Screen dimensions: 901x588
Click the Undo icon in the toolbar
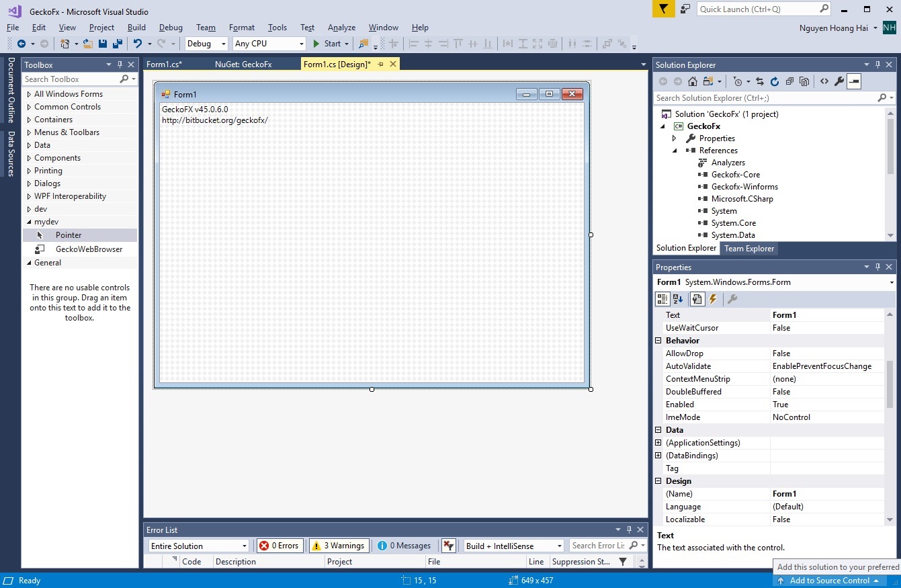coord(138,44)
